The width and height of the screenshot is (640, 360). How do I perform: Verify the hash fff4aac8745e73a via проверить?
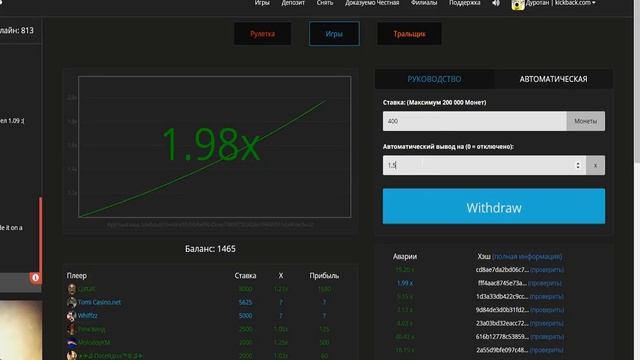[544, 283]
